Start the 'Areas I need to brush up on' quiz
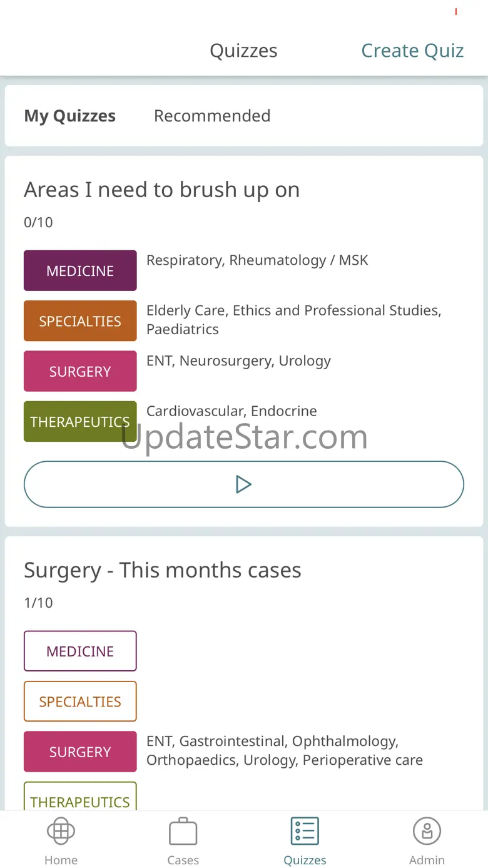 [x=244, y=484]
